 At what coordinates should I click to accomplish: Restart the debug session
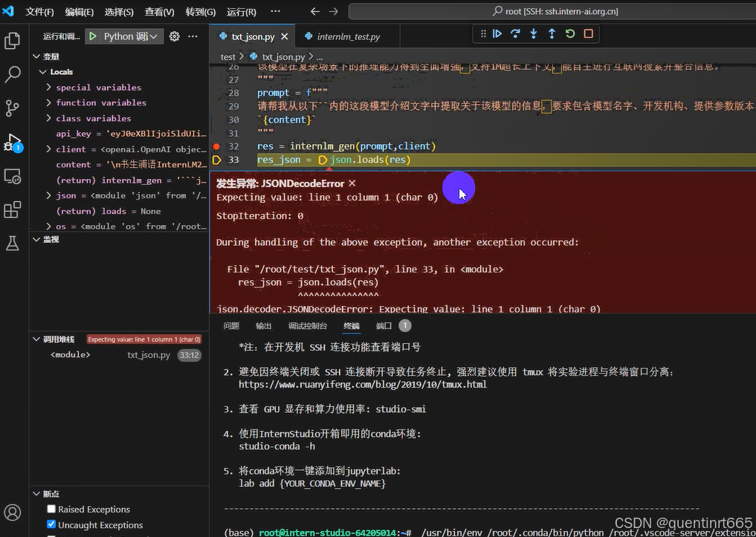(x=570, y=33)
